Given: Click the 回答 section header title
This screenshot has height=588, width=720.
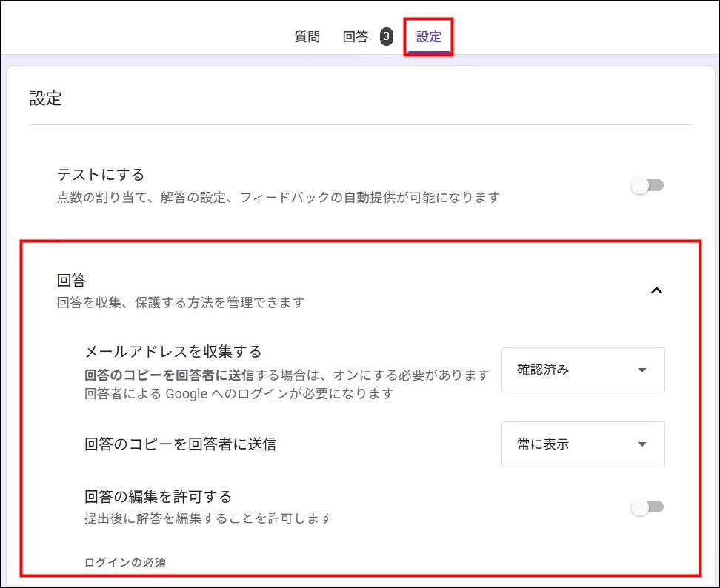Looking at the screenshot, I should [72, 280].
